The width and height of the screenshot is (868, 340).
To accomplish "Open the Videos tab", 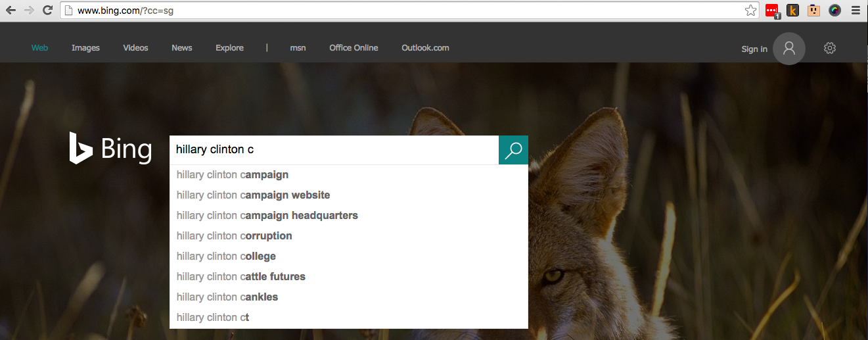I will [x=135, y=48].
